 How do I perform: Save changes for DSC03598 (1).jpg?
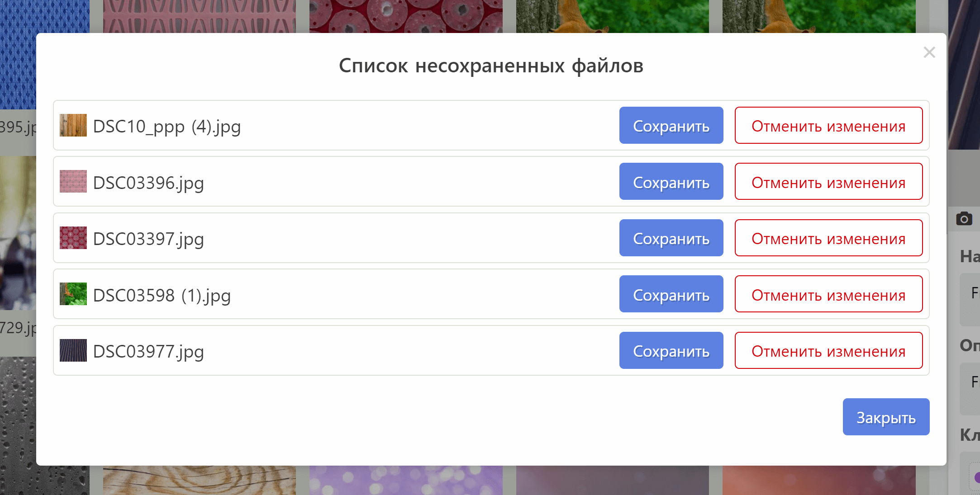coord(671,294)
